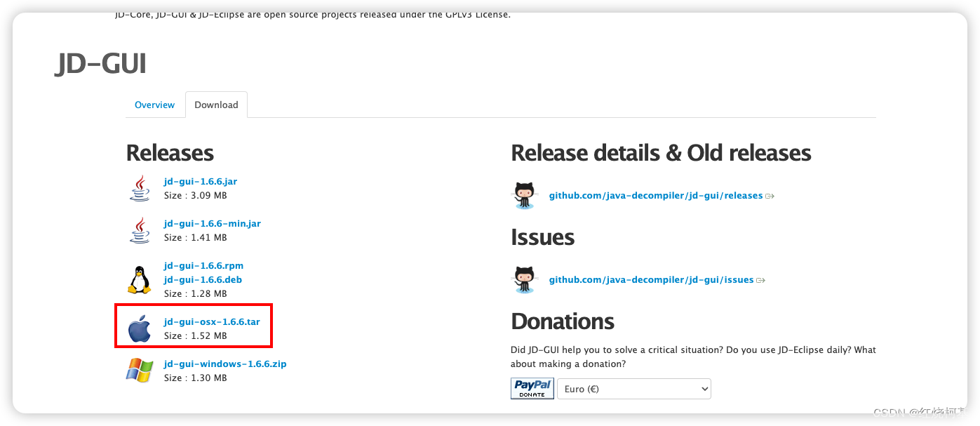Click the Donations heading
This screenshot has width=980, height=426.
click(563, 321)
